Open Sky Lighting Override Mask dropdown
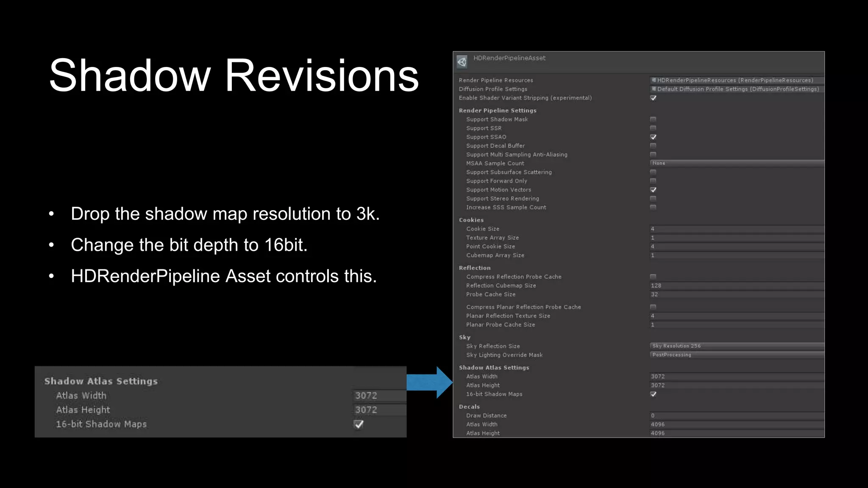 coord(737,355)
